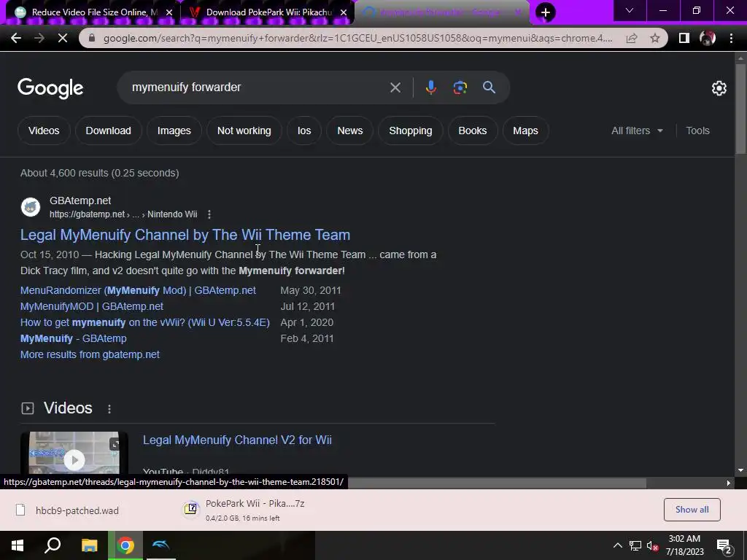Toggle the Chrome side panel

coord(684,38)
